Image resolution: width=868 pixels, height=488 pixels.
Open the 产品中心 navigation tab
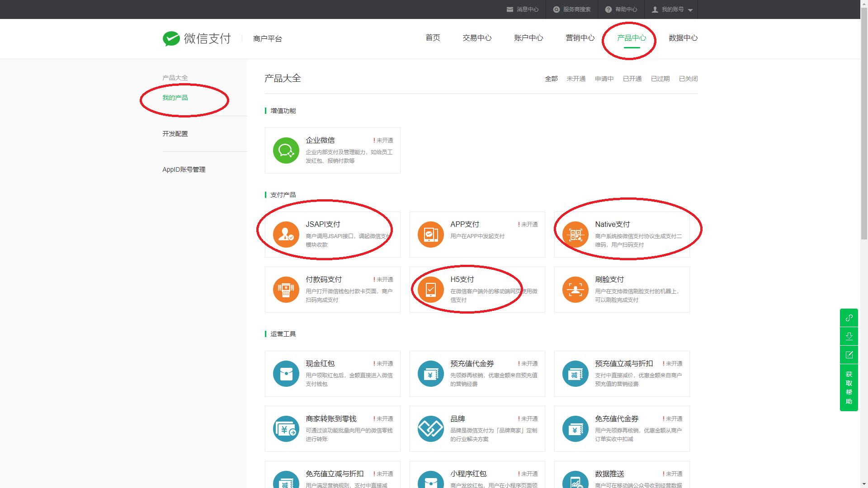click(x=632, y=38)
